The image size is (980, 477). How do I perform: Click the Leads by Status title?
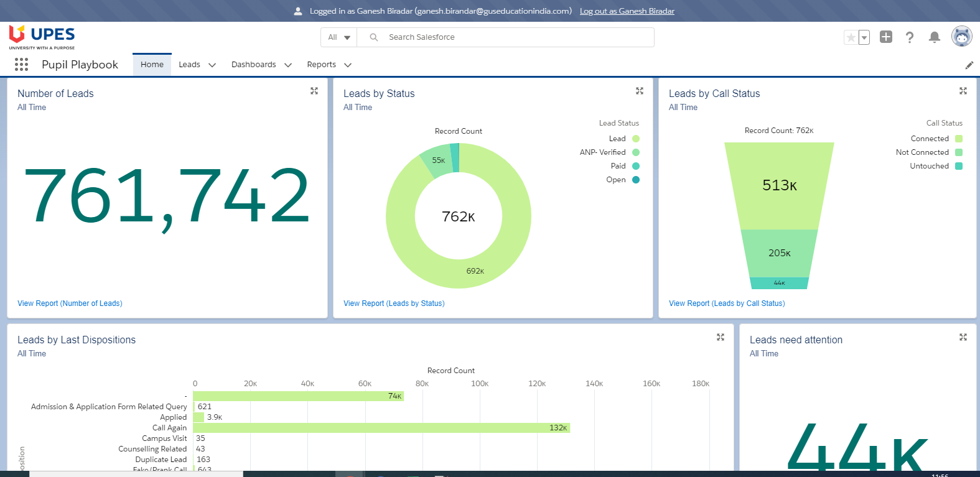(x=379, y=93)
